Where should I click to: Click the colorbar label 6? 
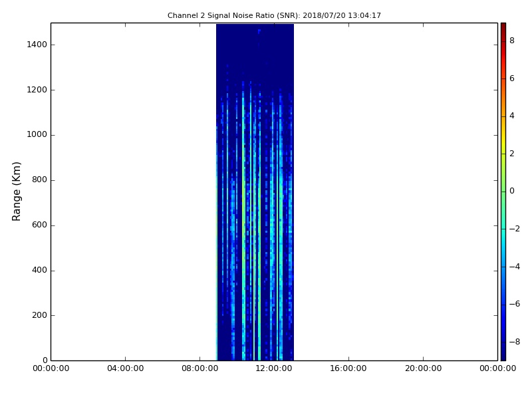512,78
